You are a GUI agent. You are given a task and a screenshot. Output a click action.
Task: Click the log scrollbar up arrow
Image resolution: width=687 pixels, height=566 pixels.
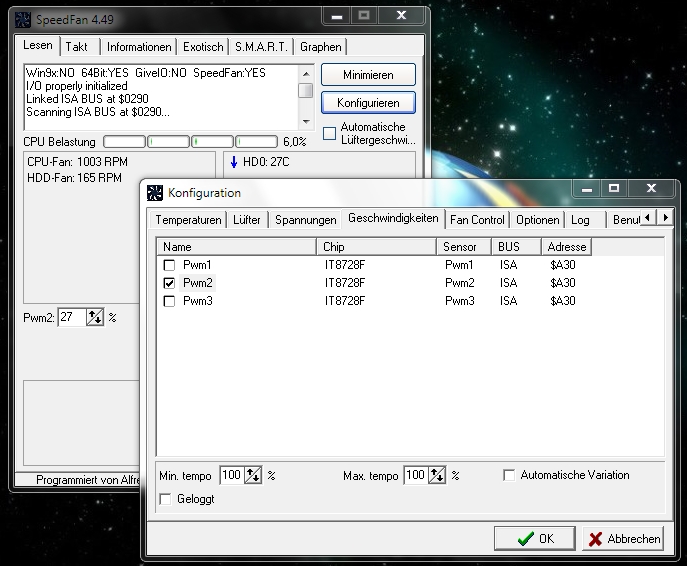(x=306, y=74)
